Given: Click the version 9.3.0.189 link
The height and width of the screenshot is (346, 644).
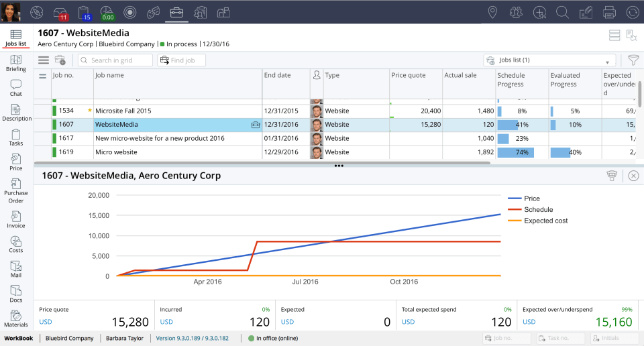Looking at the screenshot, I should coord(192,338).
